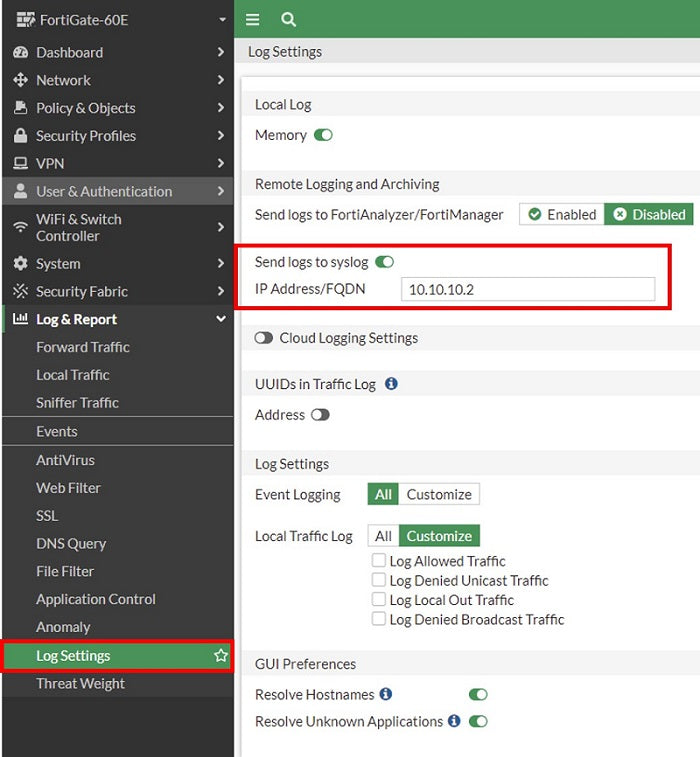
Task: Check Log Denied Unicast Traffic checkbox
Action: [x=378, y=579]
